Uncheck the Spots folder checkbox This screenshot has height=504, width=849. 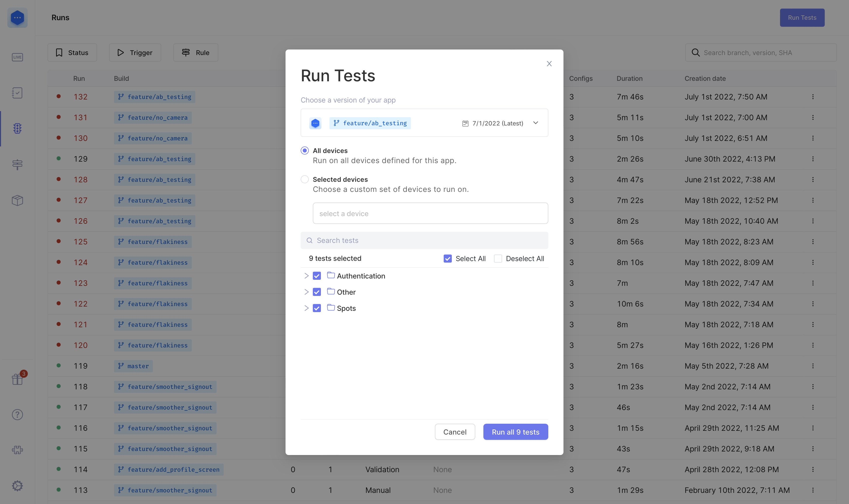point(317,308)
